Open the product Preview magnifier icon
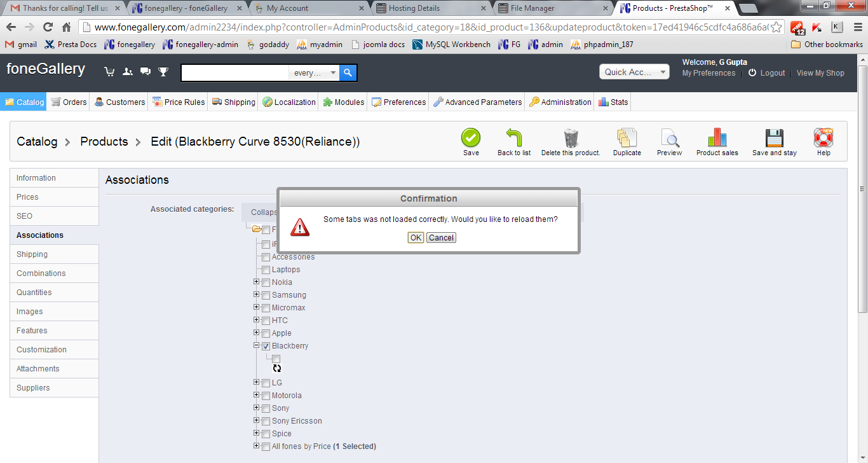The width and height of the screenshot is (868, 463). [670, 138]
